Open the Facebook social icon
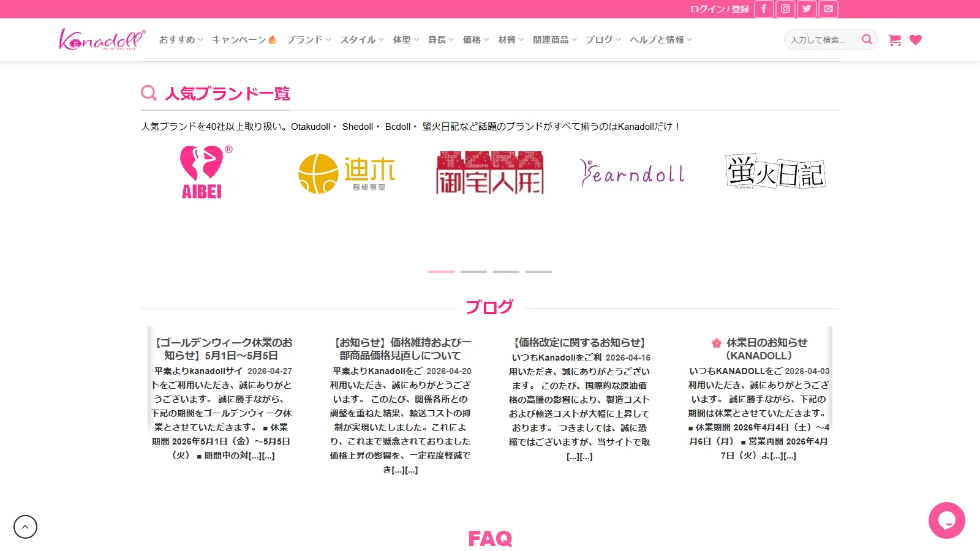 point(764,9)
